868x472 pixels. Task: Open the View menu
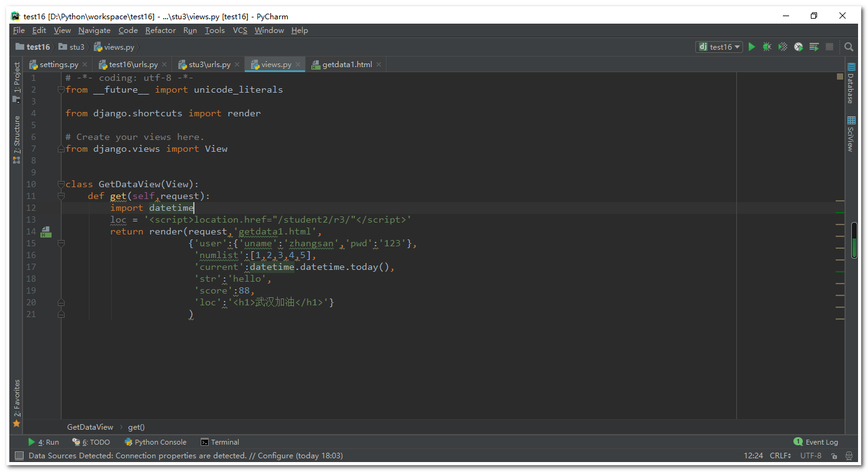click(x=62, y=30)
